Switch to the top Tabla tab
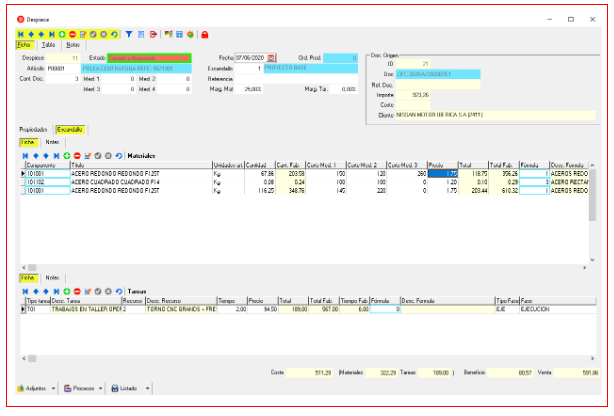Screen dimensions: 614x416 (49, 45)
